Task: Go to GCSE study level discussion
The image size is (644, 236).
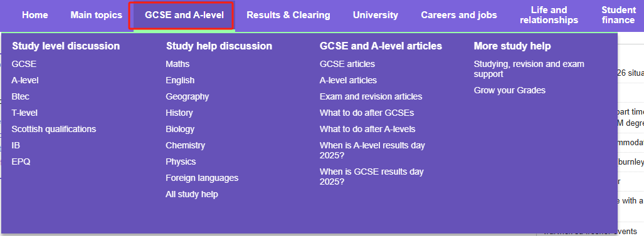Action: click(24, 64)
